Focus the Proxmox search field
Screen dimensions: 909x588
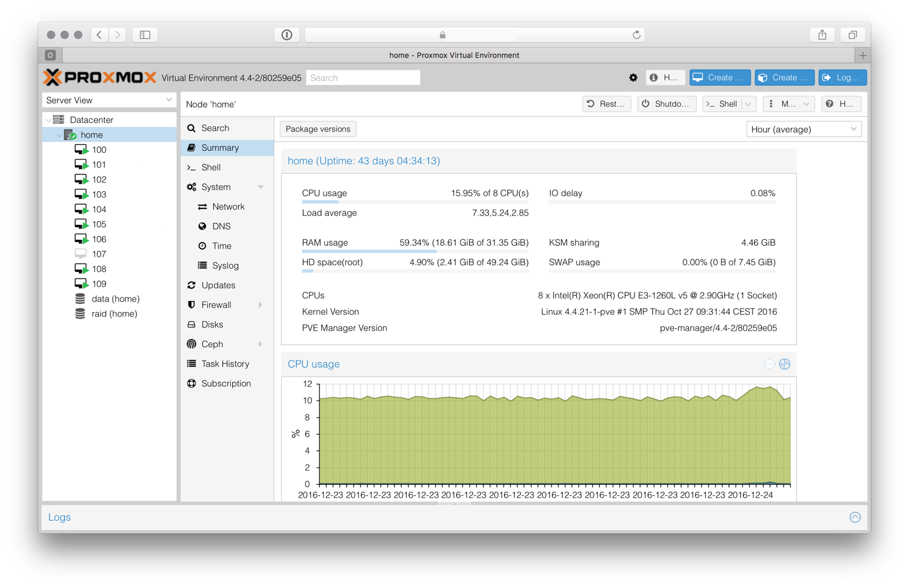tap(363, 78)
